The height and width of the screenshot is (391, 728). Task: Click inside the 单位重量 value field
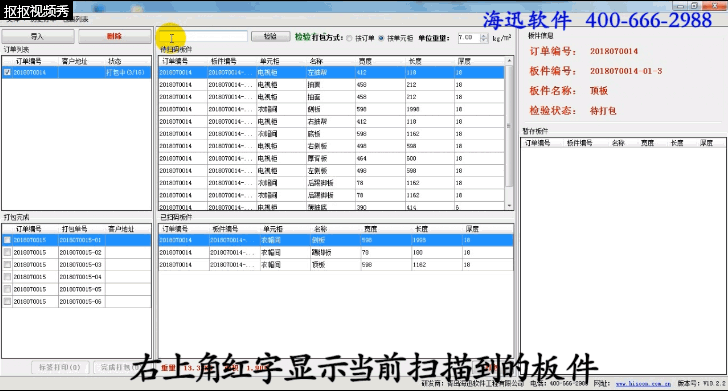click(468, 37)
